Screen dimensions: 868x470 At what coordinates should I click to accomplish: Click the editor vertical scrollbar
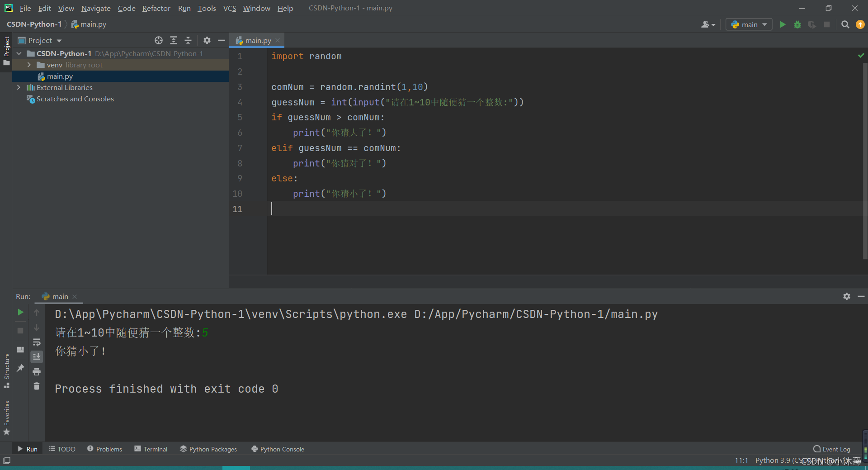865,161
